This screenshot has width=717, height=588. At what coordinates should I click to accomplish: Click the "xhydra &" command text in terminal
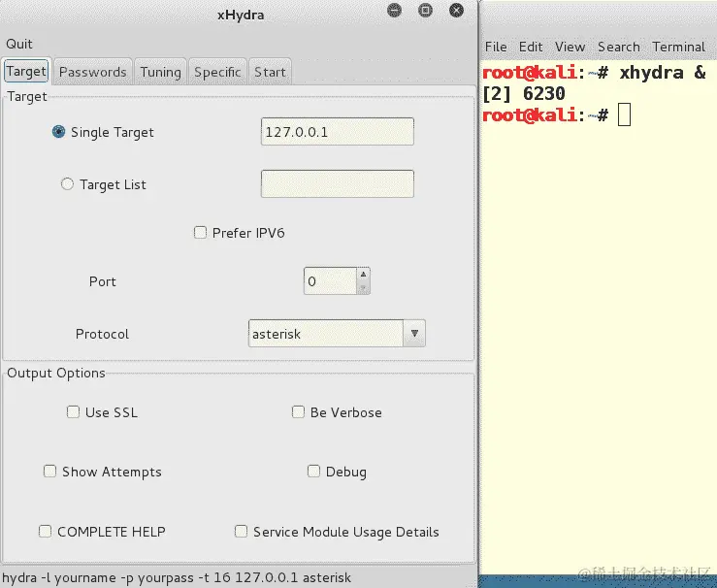663,72
